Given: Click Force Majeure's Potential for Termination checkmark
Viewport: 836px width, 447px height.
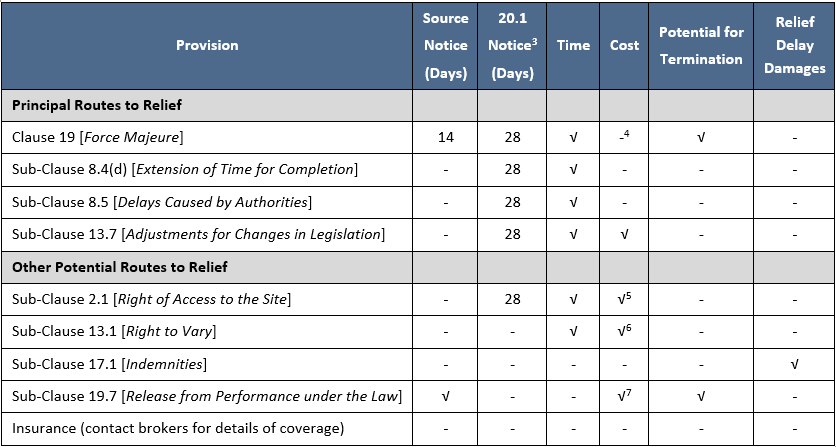Looking at the screenshot, I should click(701, 137).
